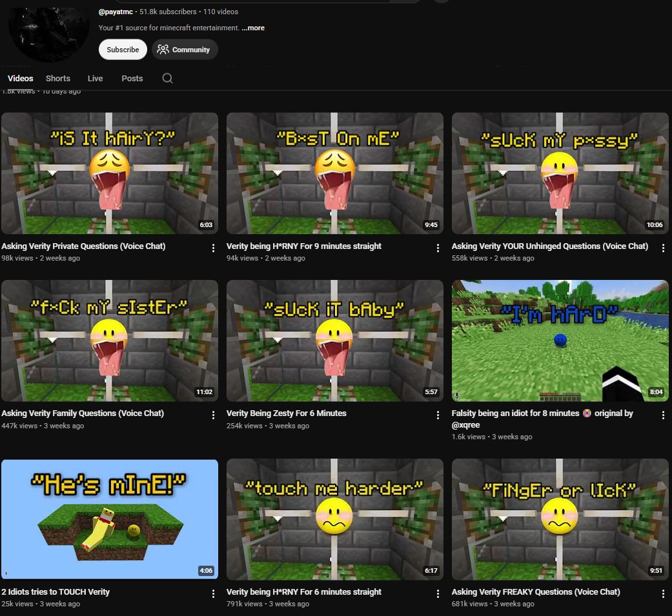Open the "He's mInE!" video thumbnail
The height and width of the screenshot is (616, 672).
coord(110,519)
